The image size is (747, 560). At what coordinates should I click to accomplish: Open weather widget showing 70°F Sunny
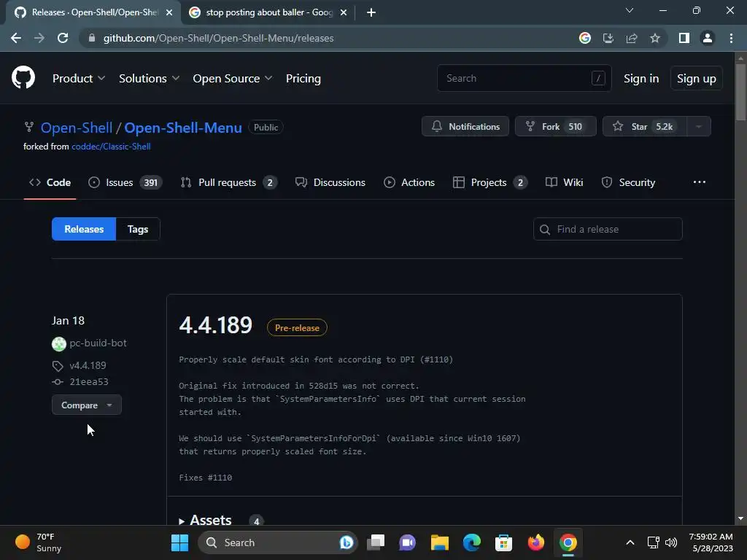(38, 542)
